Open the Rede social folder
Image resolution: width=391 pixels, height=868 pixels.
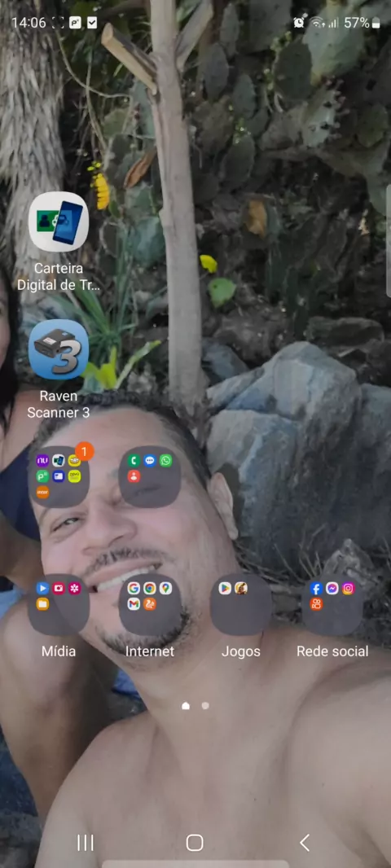coord(332,604)
